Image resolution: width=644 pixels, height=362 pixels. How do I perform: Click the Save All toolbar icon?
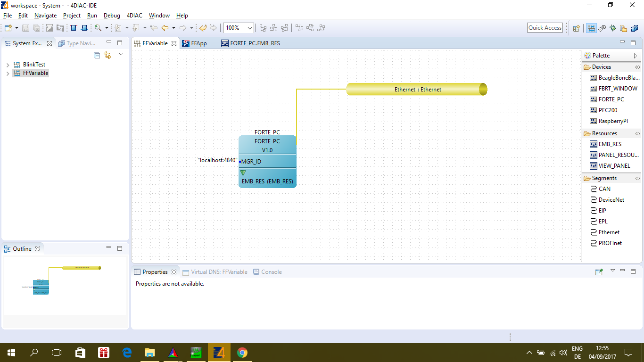(36, 28)
